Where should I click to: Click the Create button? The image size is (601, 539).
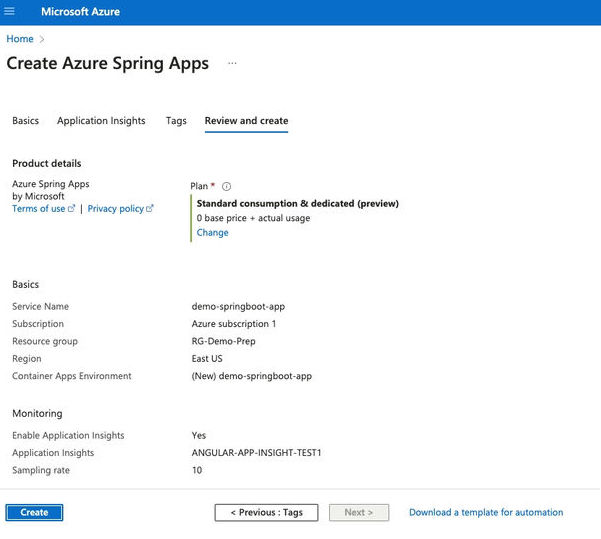(x=34, y=513)
